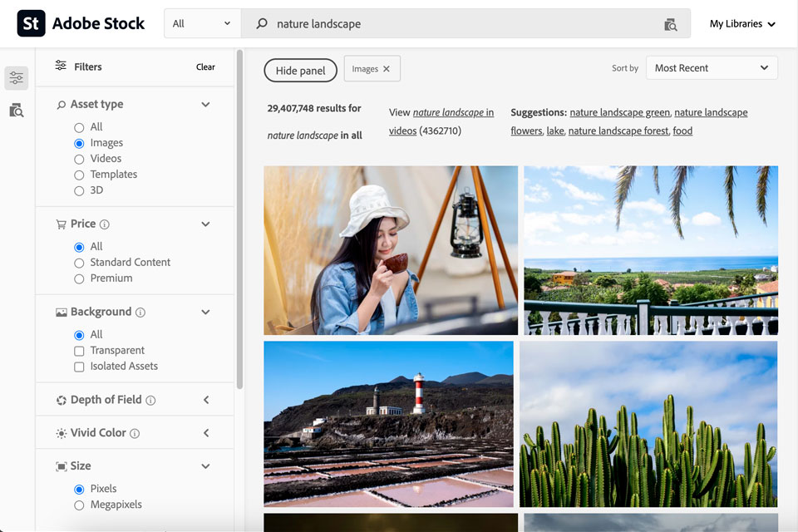798x532 pixels.
Task: Click the Background picture icon
Action: pos(61,312)
